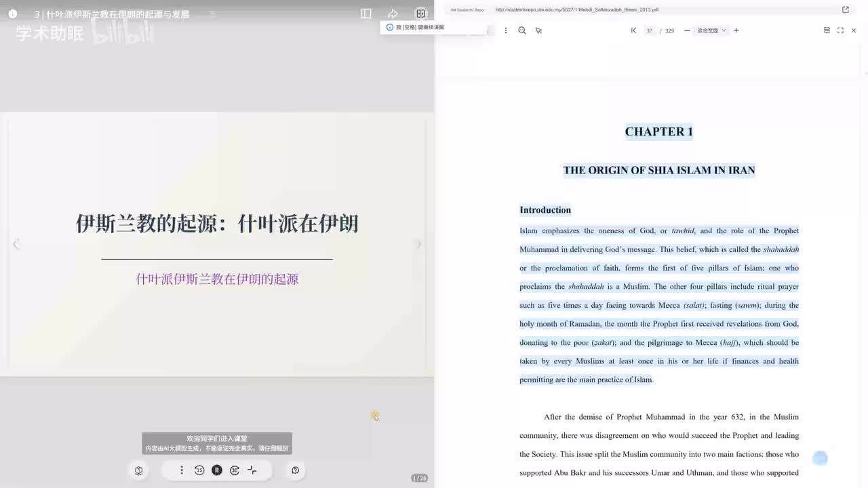This screenshot has height=488, width=868.
Task: Click the Introduction heading in PDF
Action: pyautogui.click(x=545, y=210)
